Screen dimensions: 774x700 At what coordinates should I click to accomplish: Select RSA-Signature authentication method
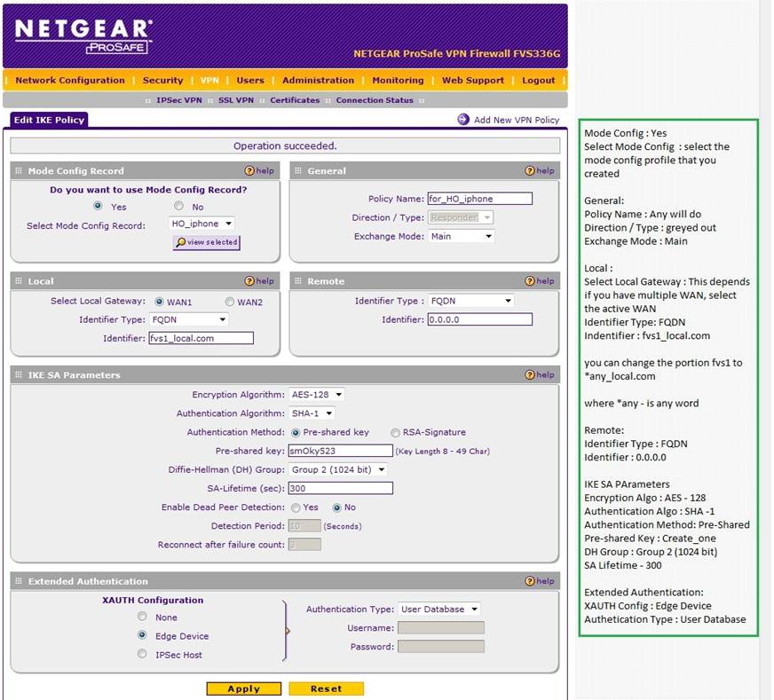click(x=395, y=433)
